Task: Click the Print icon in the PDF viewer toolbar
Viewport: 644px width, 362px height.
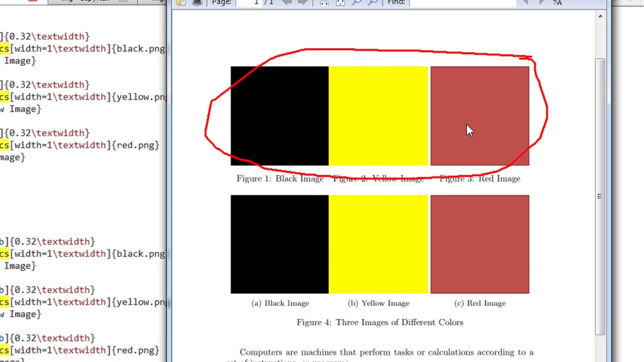Action: click(x=197, y=3)
